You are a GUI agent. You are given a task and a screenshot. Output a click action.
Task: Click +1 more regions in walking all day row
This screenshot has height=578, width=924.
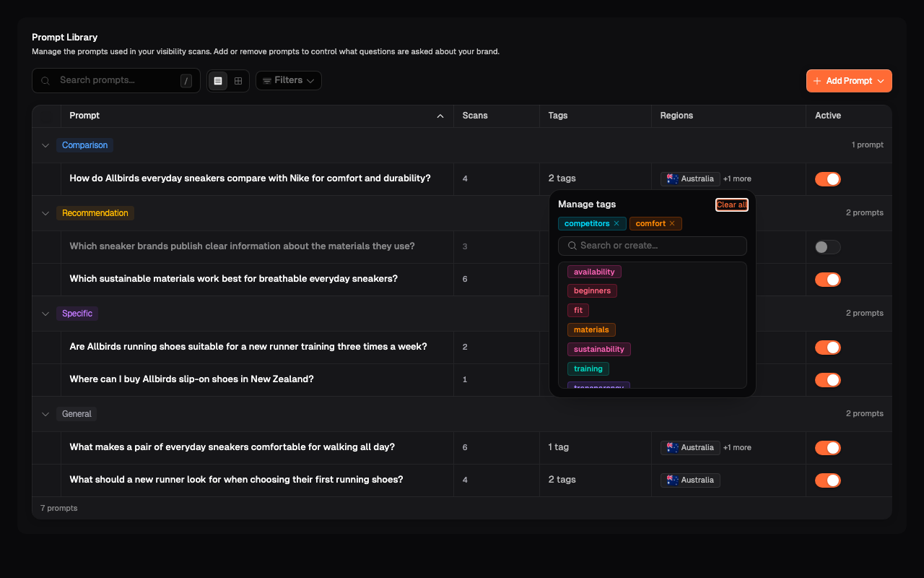click(737, 448)
